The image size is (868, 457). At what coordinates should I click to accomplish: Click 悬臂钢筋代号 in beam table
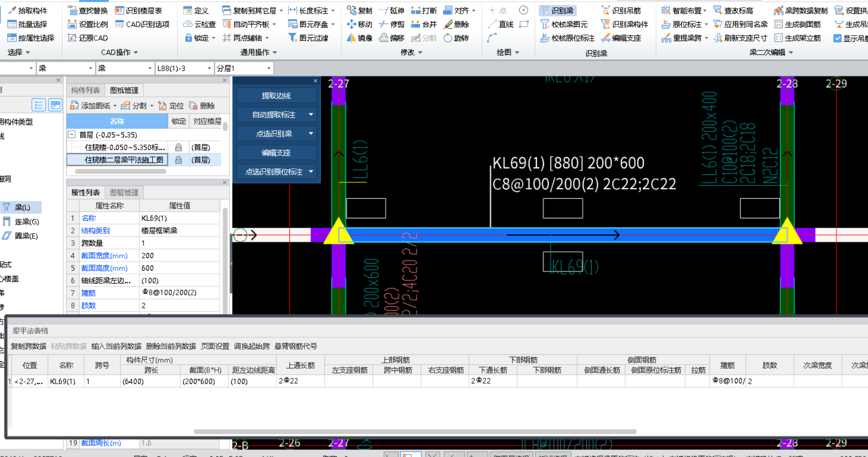(296, 346)
